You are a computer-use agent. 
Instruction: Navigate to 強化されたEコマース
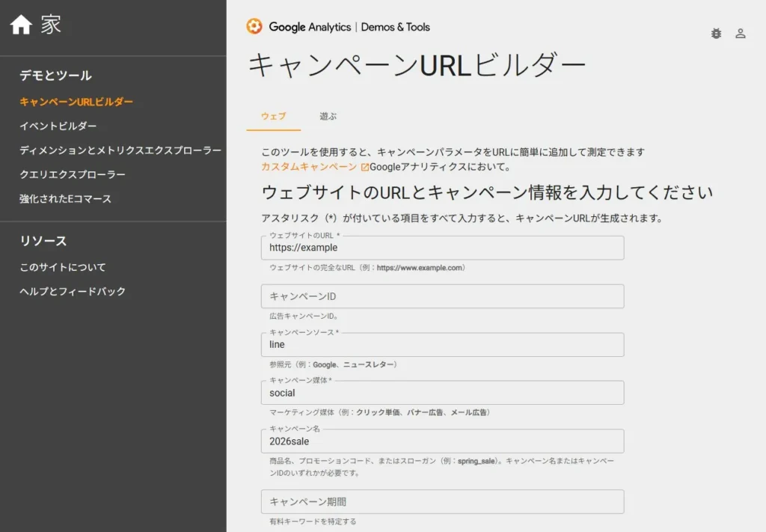pyautogui.click(x=65, y=199)
